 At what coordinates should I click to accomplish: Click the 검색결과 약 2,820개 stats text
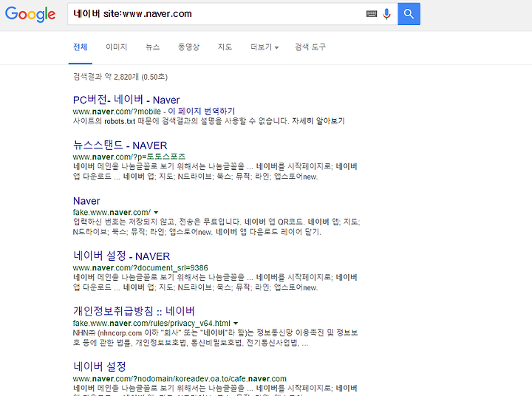coord(120,77)
